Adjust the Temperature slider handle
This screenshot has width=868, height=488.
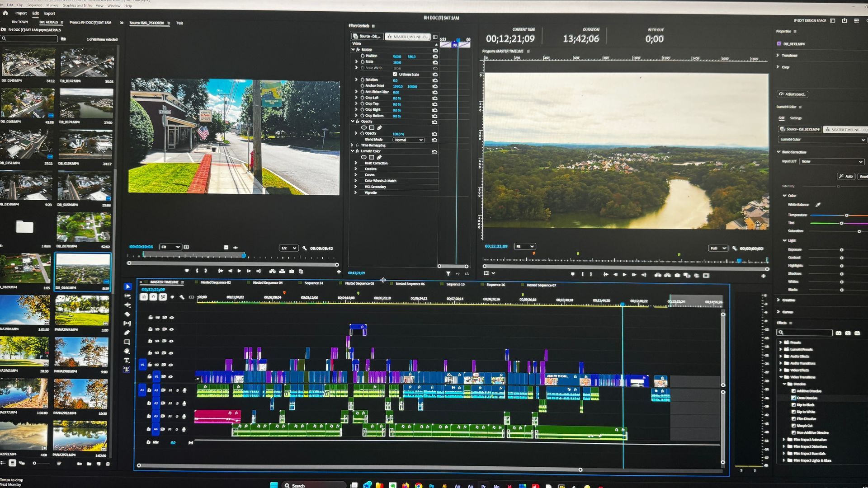(846, 216)
